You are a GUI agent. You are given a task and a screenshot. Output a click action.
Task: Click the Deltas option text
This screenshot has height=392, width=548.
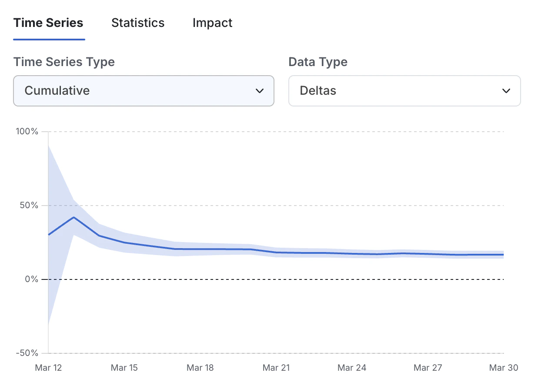[x=318, y=91]
